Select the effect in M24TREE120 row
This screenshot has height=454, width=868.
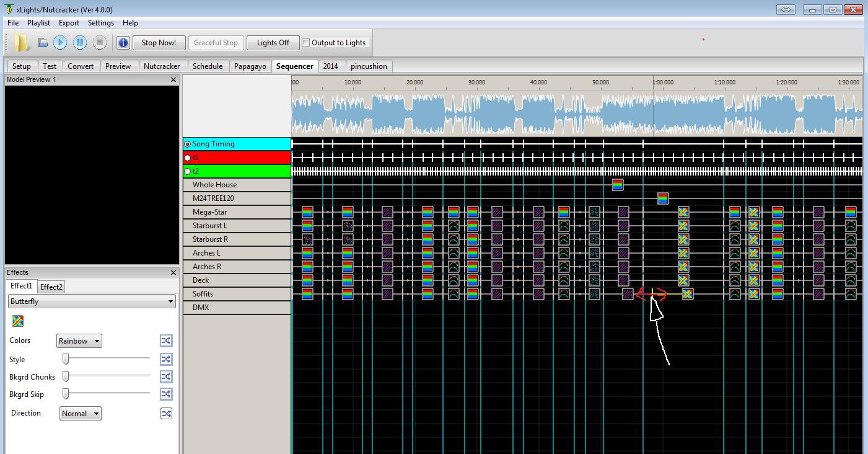click(x=663, y=198)
